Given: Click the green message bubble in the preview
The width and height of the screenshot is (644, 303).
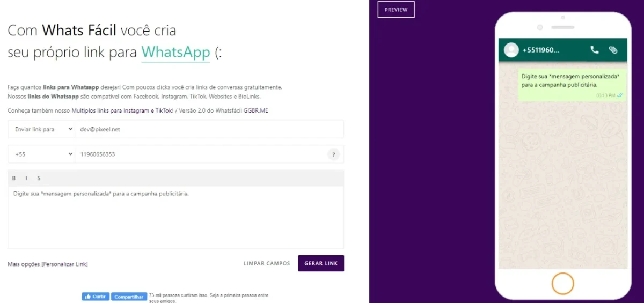Looking at the screenshot, I should click(572, 85).
